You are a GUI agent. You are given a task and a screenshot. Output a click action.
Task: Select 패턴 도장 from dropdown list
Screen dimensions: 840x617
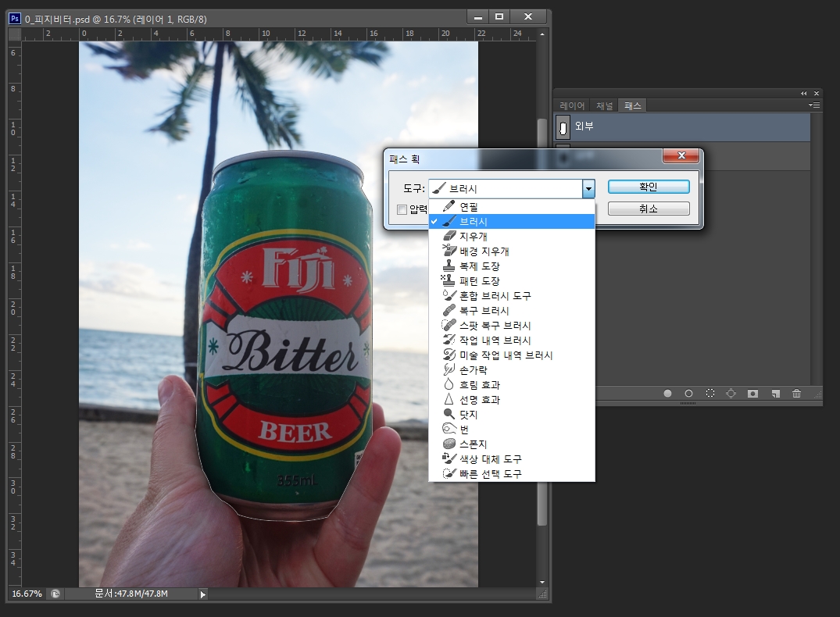[512, 280]
